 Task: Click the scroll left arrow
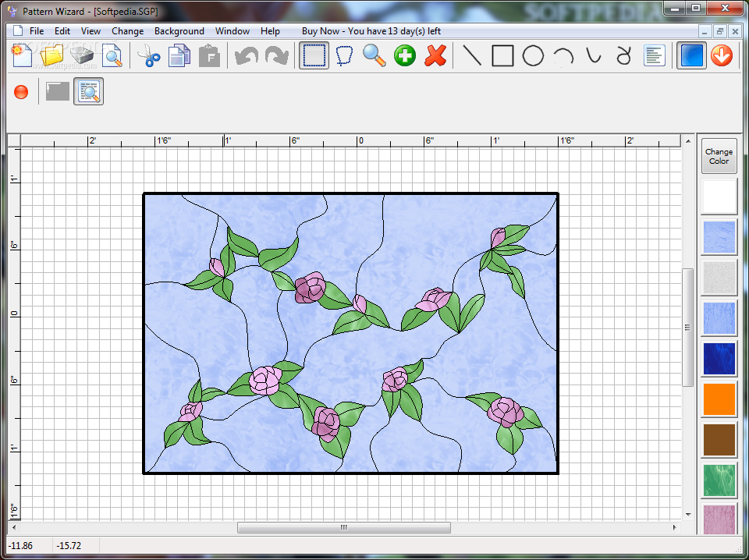(x=13, y=527)
